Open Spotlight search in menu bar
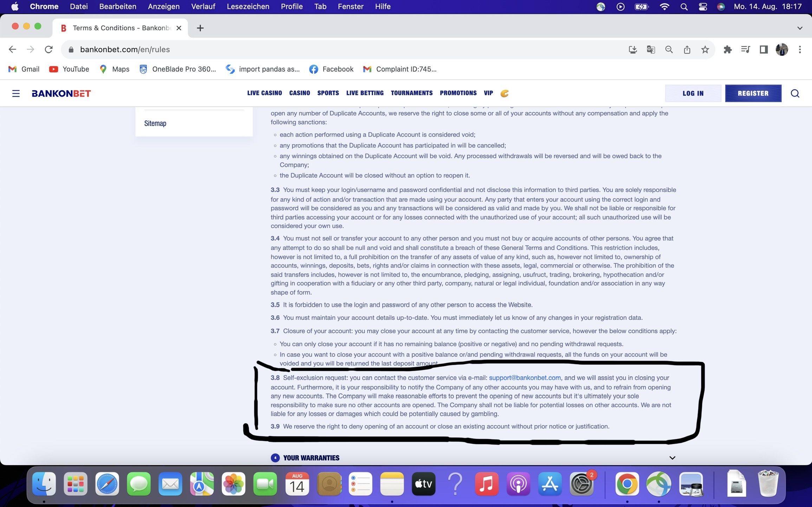This screenshot has height=507, width=812. 684,7
